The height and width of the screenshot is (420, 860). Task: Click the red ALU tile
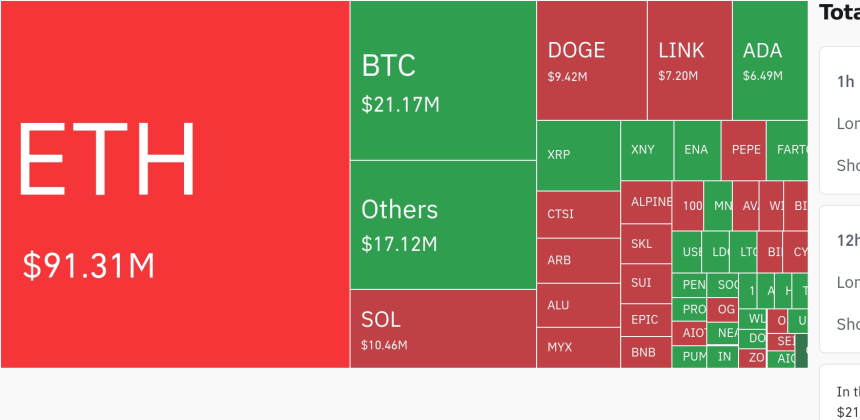(578, 305)
